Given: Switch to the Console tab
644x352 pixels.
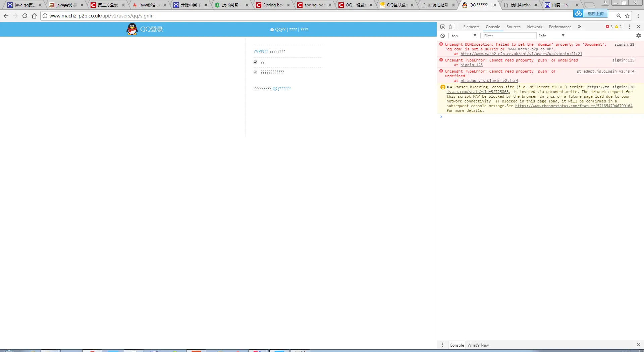Looking at the screenshot, I should tap(493, 27).
